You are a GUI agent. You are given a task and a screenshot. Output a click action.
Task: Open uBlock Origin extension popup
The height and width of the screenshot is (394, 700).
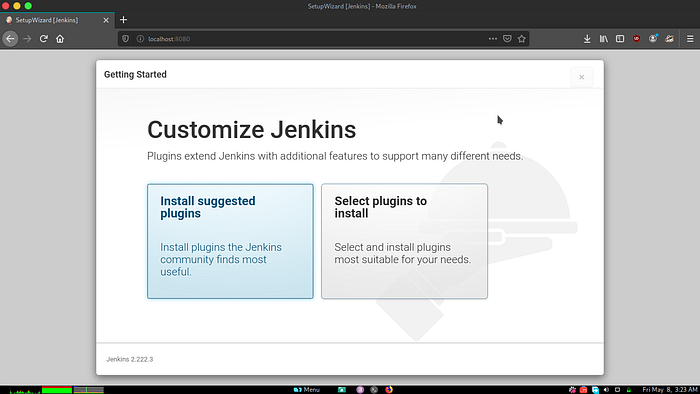point(637,39)
